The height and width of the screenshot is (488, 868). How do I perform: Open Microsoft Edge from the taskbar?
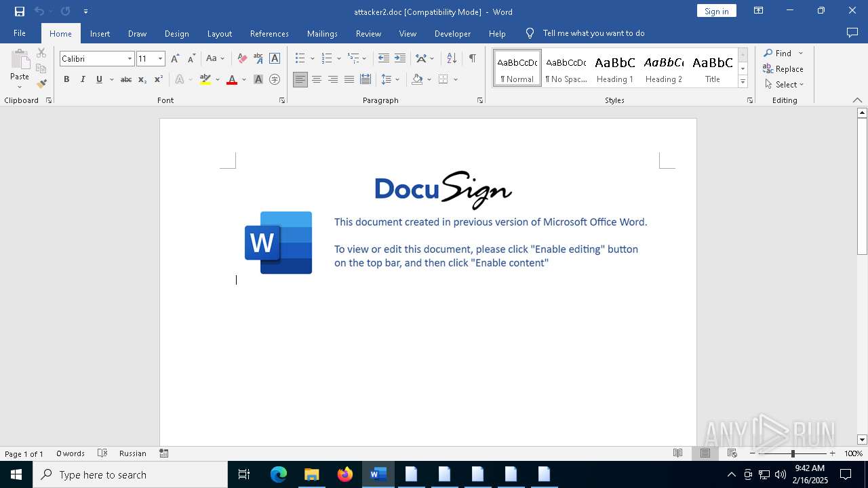pyautogui.click(x=279, y=474)
